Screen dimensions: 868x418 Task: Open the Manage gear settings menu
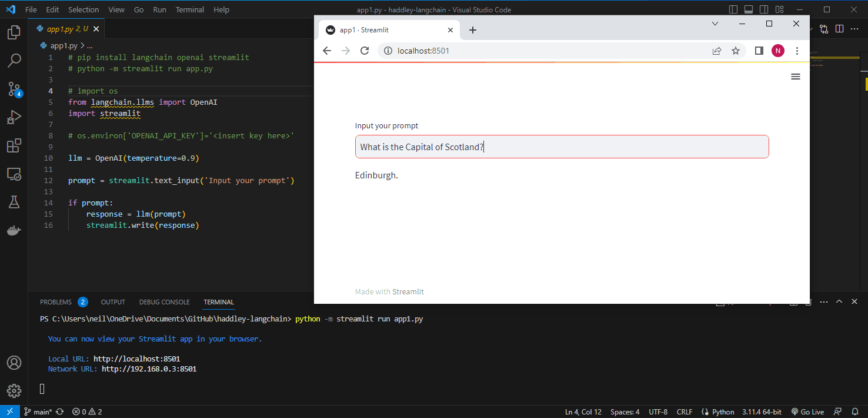[x=14, y=391]
